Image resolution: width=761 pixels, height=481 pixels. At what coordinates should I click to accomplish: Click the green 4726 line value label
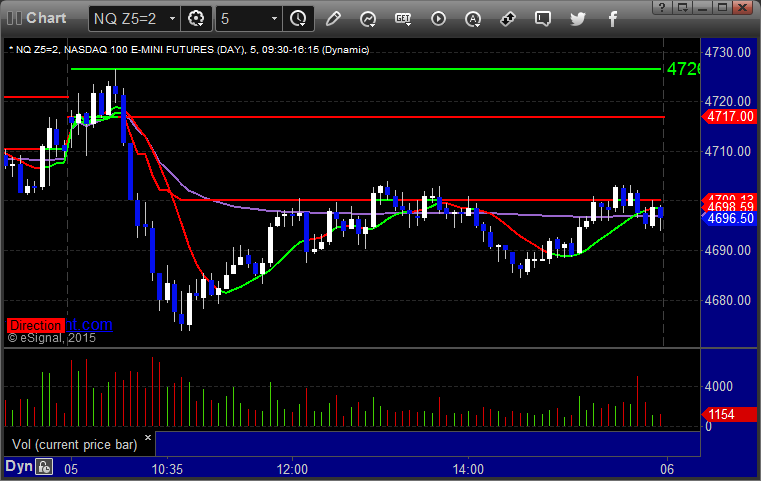pyautogui.click(x=683, y=69)
